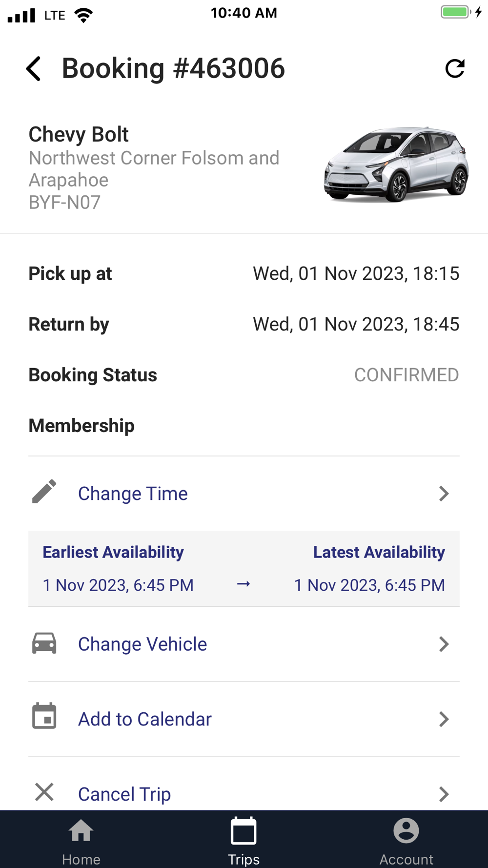The width and height of the screenshot is (488, 868).
Task: Tap the Home house icon
Action: [81, 830]
